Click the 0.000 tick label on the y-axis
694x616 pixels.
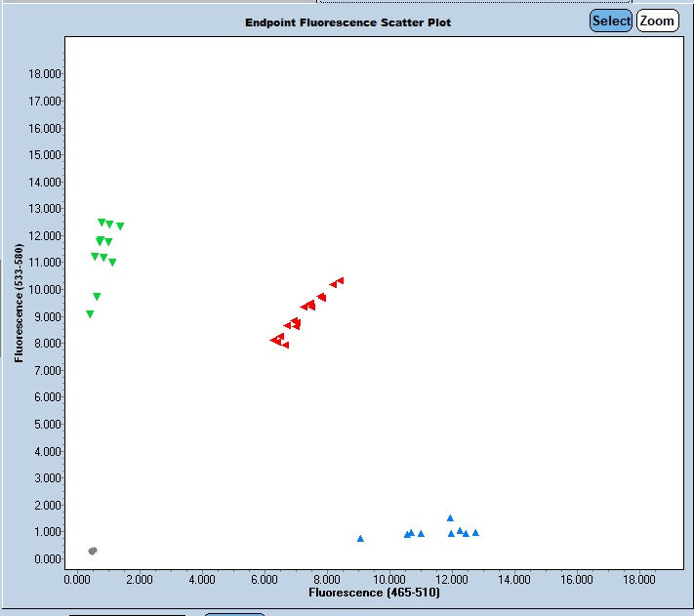[46, 559]
